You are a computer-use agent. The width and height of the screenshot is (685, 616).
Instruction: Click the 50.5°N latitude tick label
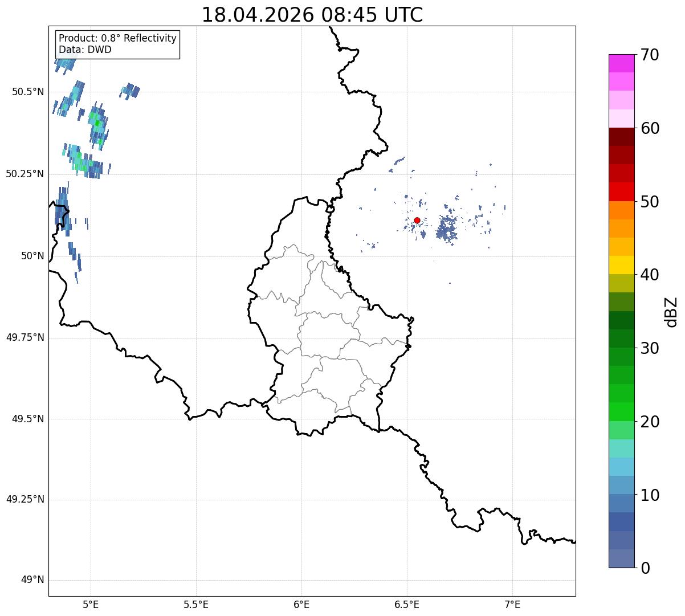[x=28, y=92]
